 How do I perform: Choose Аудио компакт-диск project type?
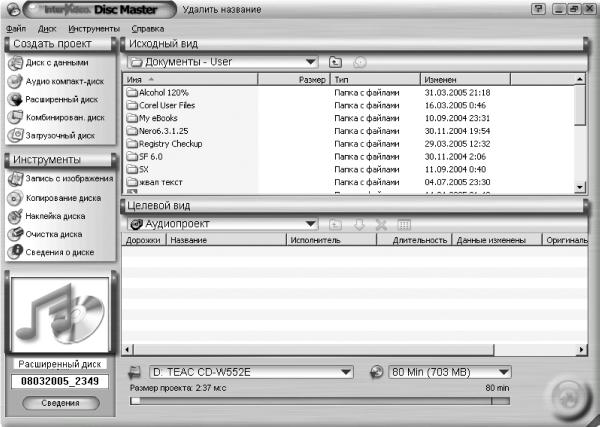[63, 81]
